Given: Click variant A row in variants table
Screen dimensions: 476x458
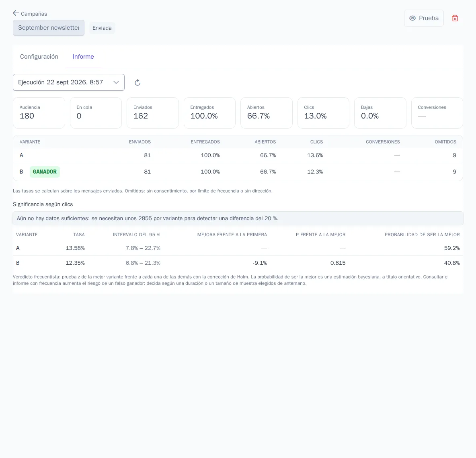Looking at the screenshot, I should coord(238,155).
